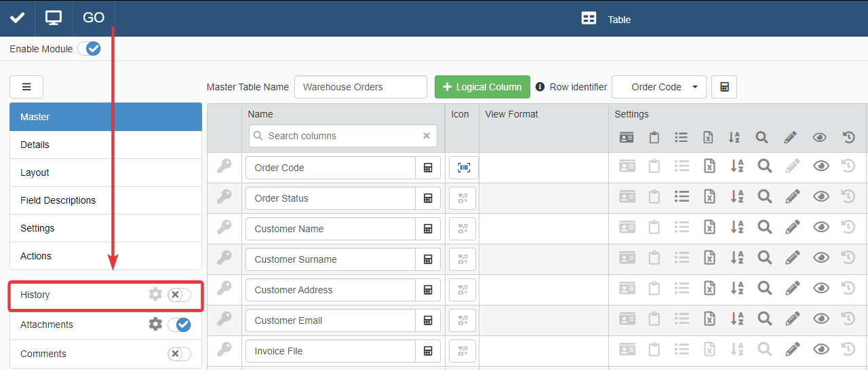868x370 pixels.
Task: Open the Row identifier Order Code dropdown
Action: click(658, 87)
